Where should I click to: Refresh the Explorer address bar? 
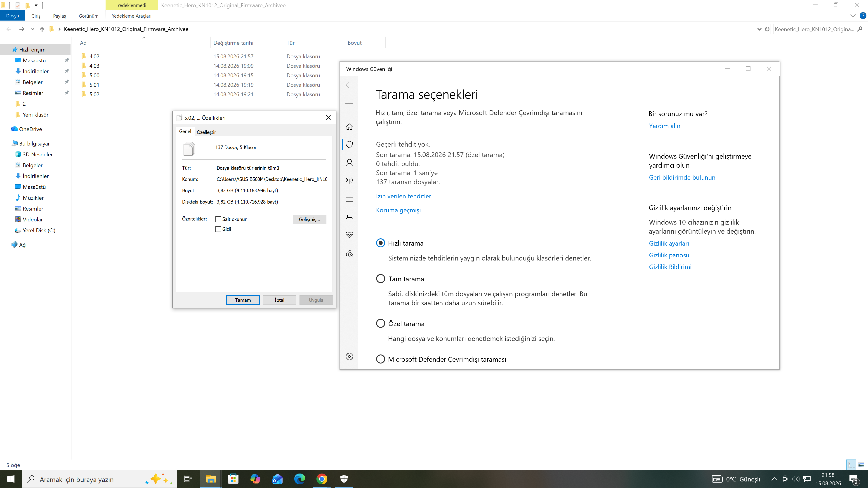(x=767, y=29)
